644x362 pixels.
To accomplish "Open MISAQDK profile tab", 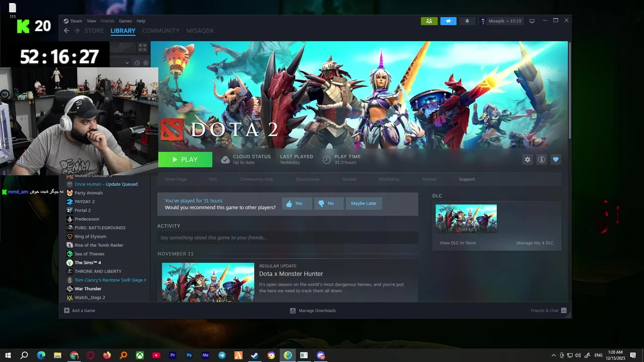I will tap(200, 31).
